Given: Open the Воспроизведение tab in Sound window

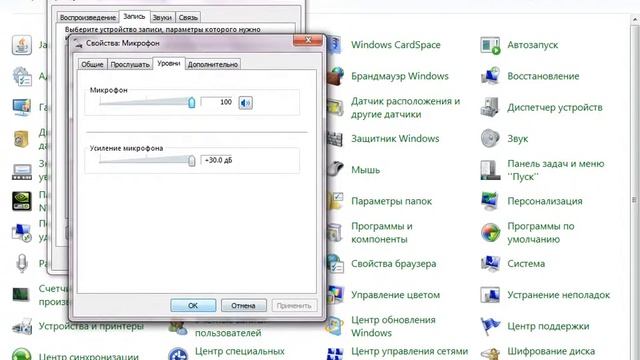Looking at the screenshot, I should pyautogui.click(x=88, y=18).
